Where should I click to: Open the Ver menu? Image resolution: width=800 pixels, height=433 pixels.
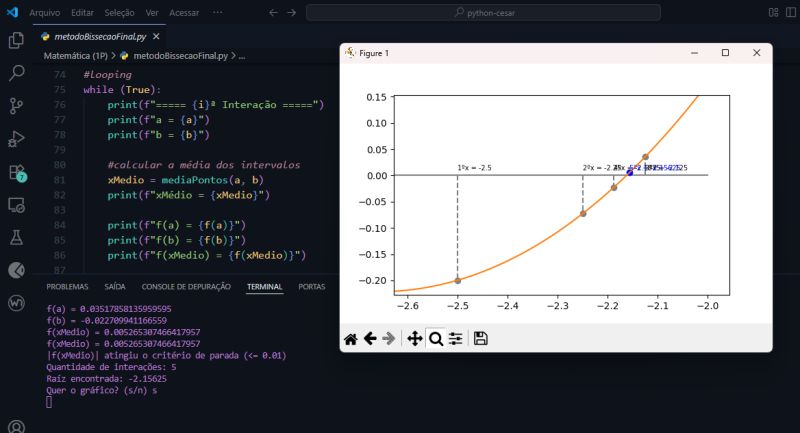[x=152, y=13]
